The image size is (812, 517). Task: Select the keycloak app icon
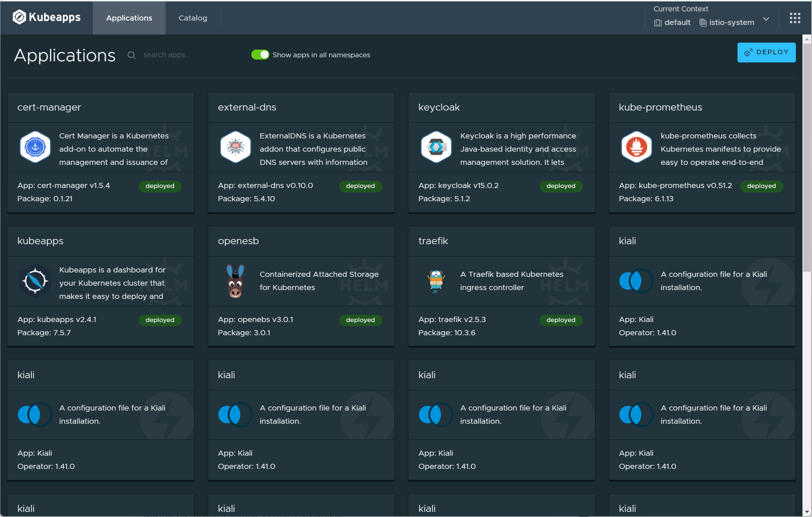pos(436,147)
